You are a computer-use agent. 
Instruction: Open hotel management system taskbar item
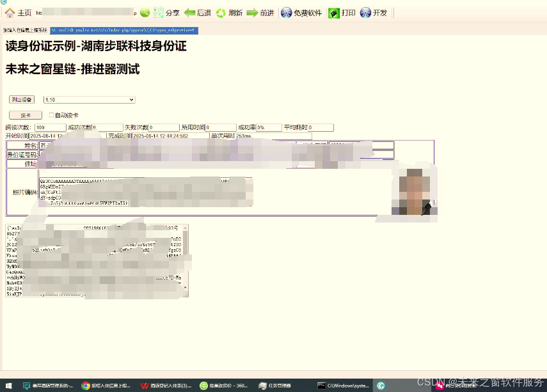pos(48,386)
